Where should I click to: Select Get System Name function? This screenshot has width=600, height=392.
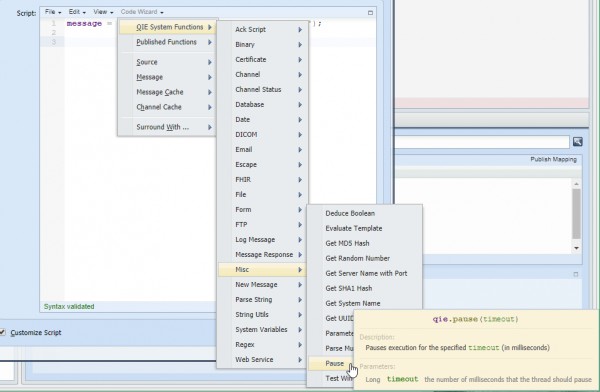click(x=365, y=303)
